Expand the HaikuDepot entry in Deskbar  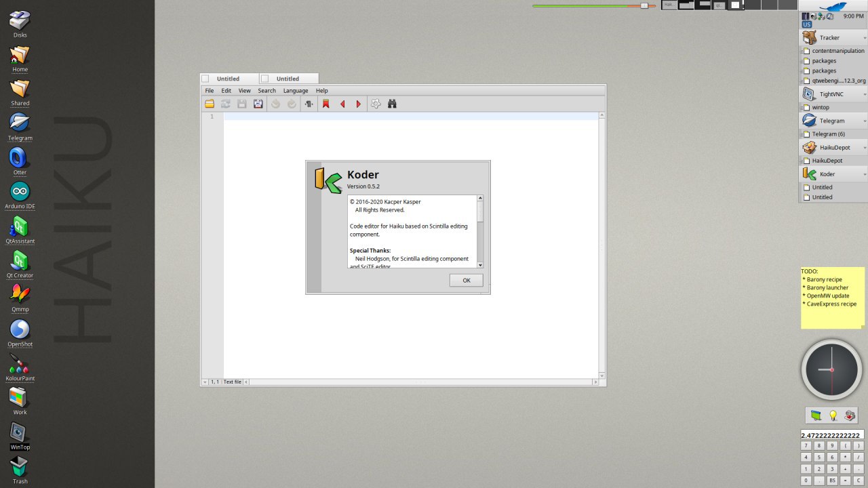click(x=864, y=148)
